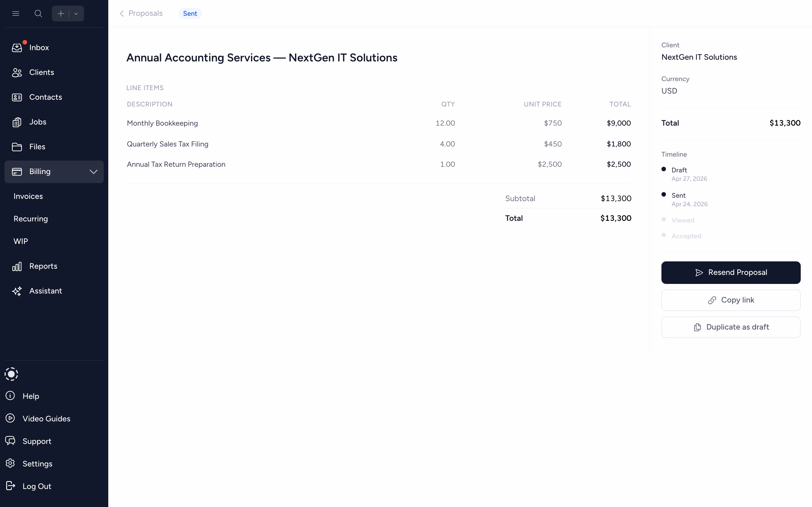Go to Contacts in sidebar
812x507 pixels.
click(45, 97)
